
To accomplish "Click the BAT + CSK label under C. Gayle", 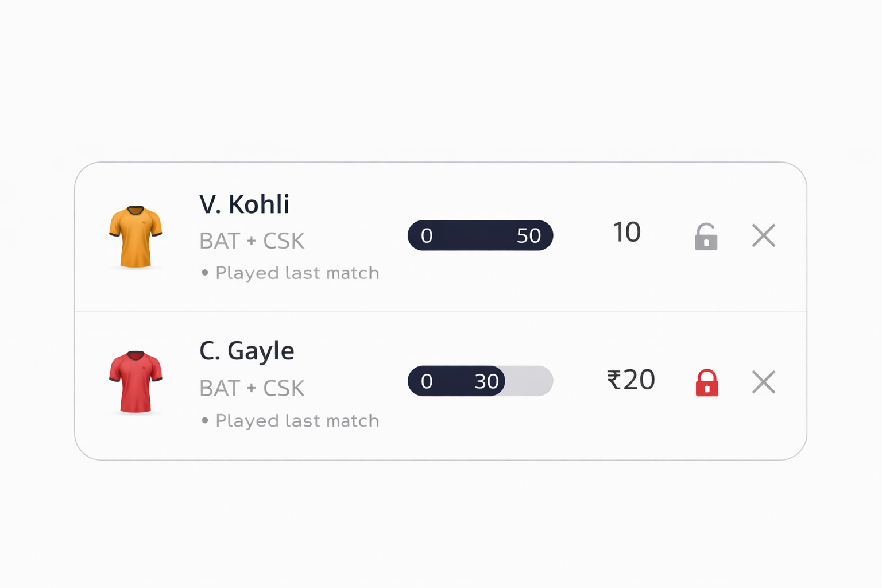I will pyautogui.click(x=252, y=389).
